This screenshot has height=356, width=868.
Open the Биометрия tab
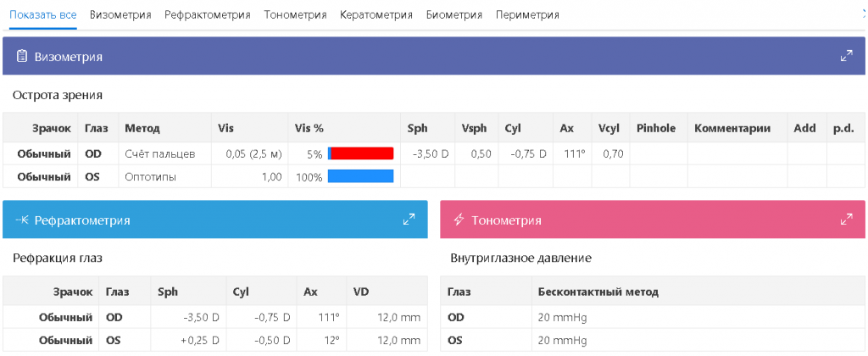[x=454, y=15]
